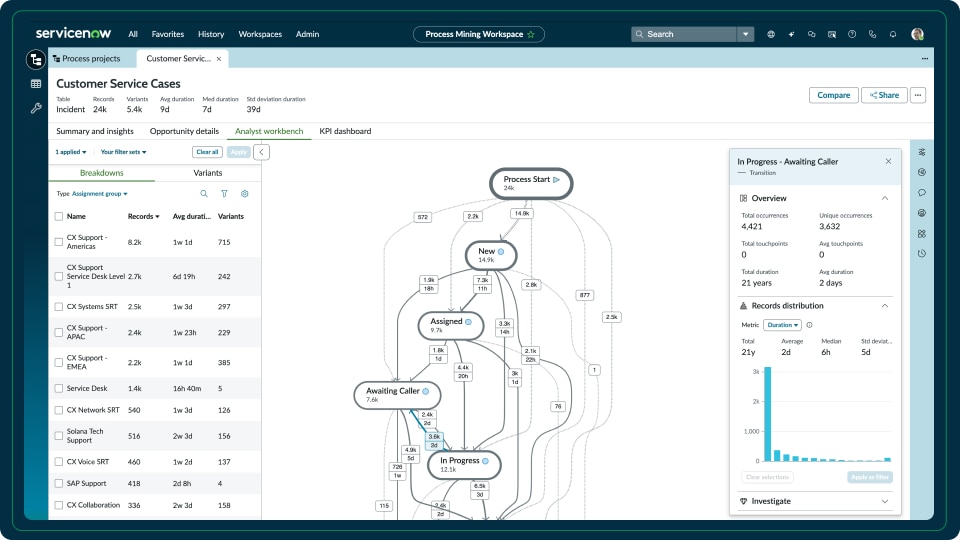Open the notifications bell icon
Image resolution: width=960 pixels, height=540 pixels.
(x=893, y=34)
